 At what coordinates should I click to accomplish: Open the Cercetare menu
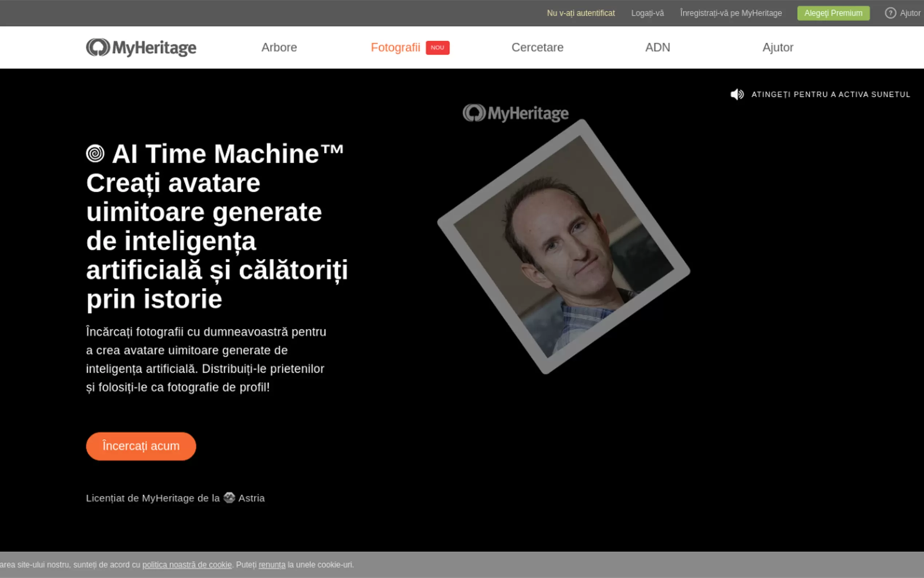537,47
